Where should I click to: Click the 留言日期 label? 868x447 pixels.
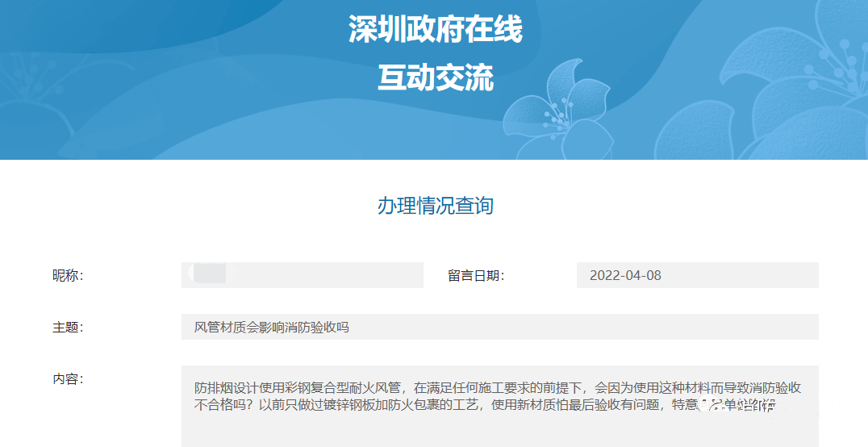(476, 276)
